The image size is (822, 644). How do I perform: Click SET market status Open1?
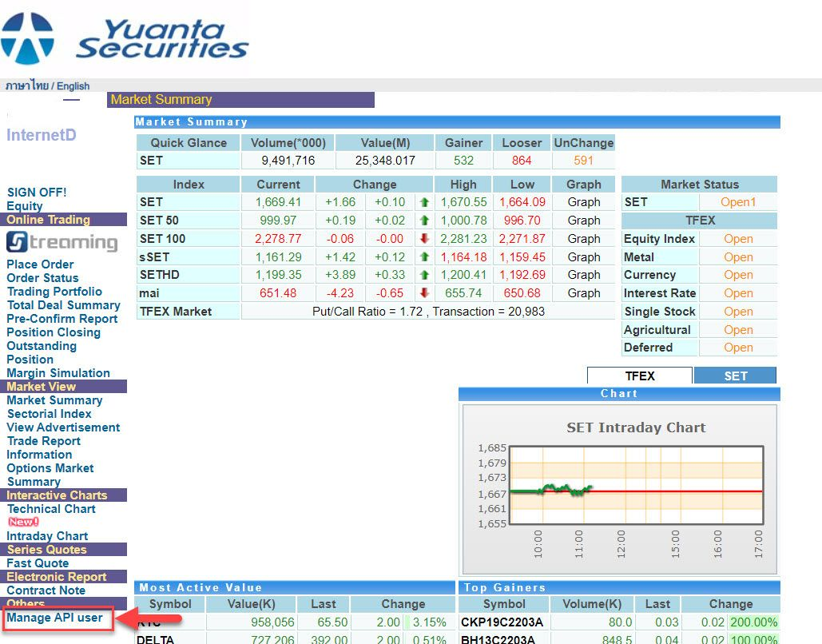coord(737,202)
